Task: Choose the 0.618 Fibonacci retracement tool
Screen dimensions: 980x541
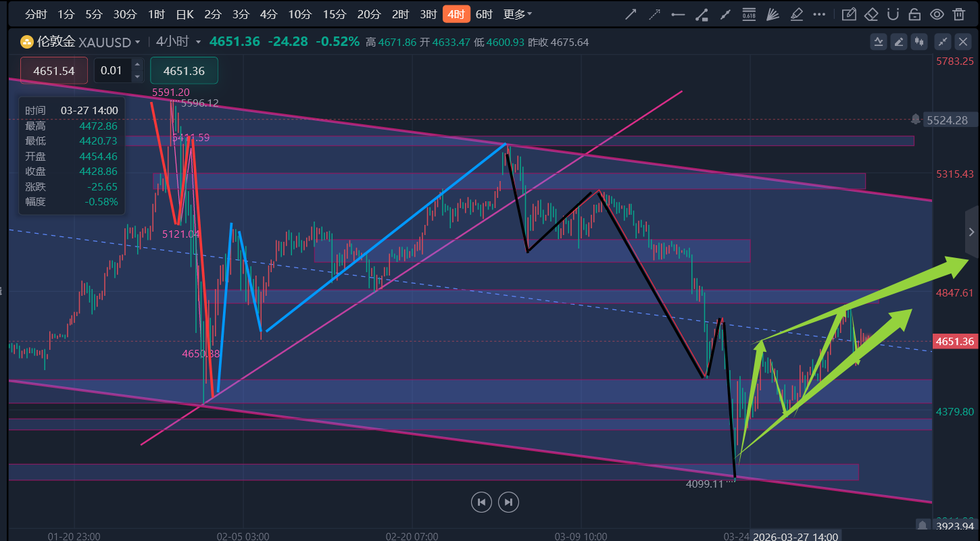Action: pos(749,14)
